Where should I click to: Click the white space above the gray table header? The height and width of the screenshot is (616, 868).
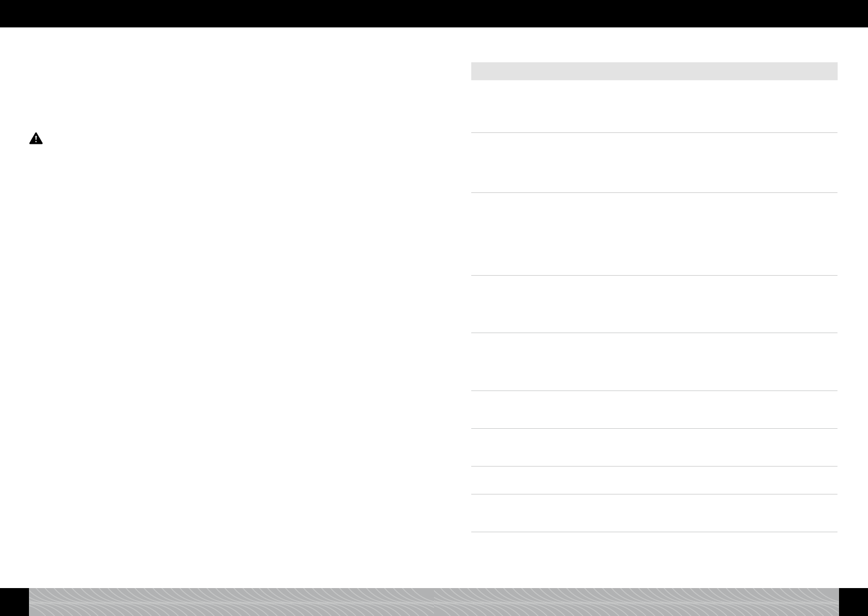coord(654,46)
